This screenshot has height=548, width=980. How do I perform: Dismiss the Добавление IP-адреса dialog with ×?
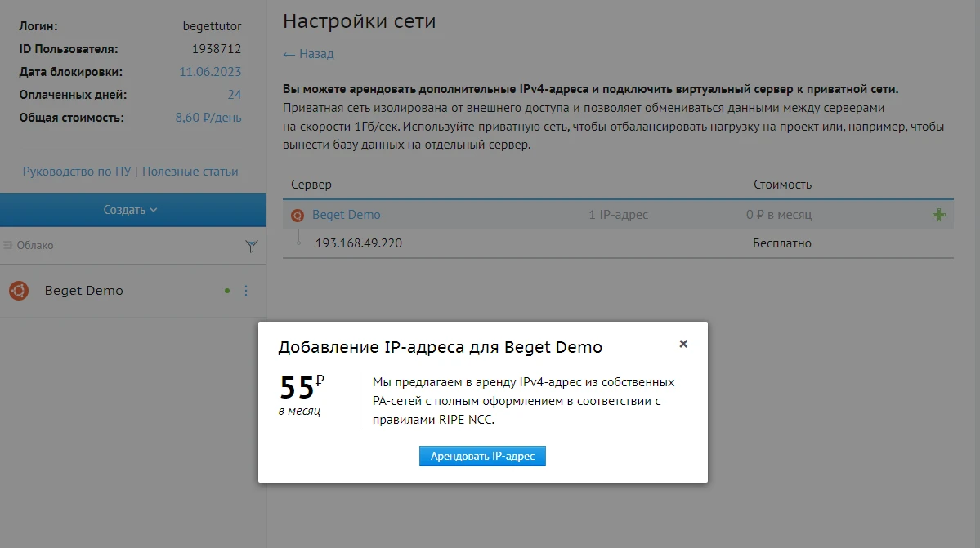pos(683,344)
